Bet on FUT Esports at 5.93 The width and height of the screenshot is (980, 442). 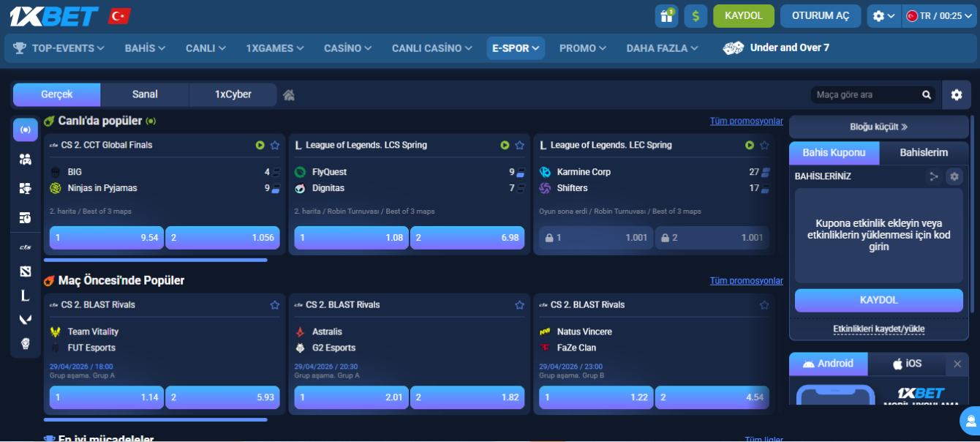click(222, 397)
